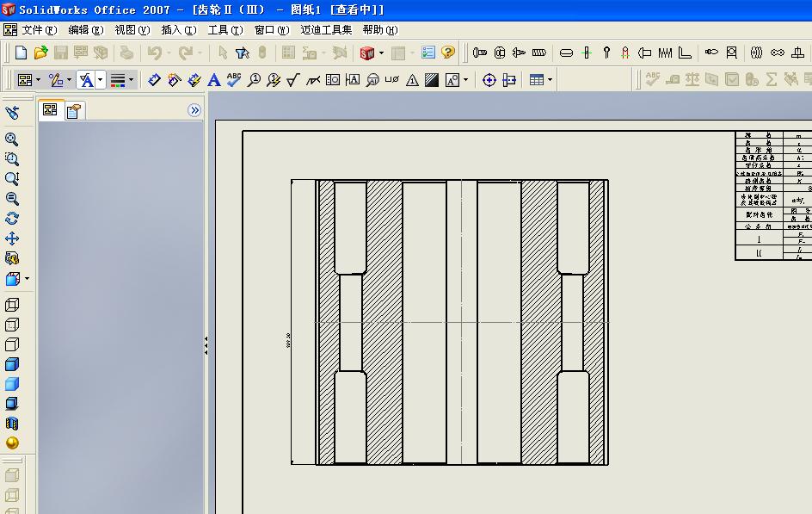Add a Datum Feature symbol

pos(353,80)
